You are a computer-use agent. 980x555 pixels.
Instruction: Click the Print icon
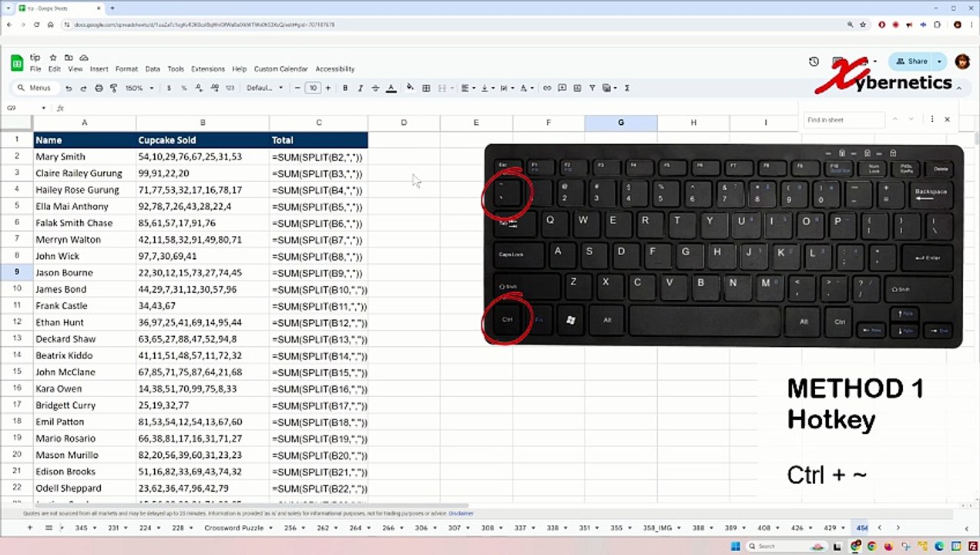coord(99,89)
